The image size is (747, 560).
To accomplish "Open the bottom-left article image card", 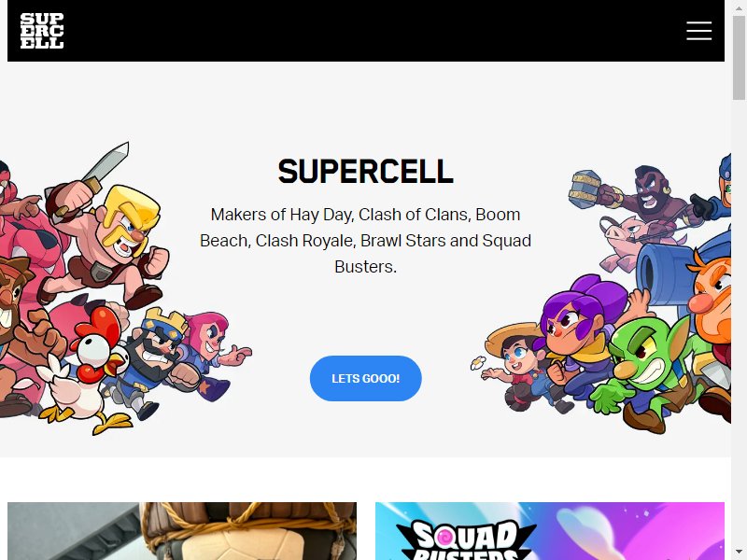I will (182, 531).
